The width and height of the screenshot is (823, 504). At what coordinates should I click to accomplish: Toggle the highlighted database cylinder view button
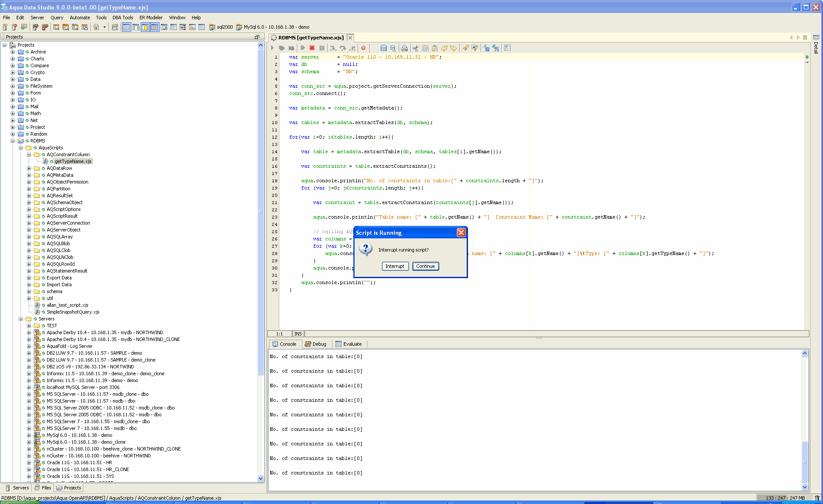tap(145, 27)
